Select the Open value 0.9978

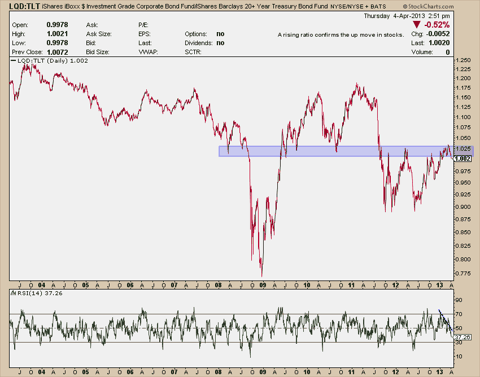pyautogui.click(x=57, y=25)
